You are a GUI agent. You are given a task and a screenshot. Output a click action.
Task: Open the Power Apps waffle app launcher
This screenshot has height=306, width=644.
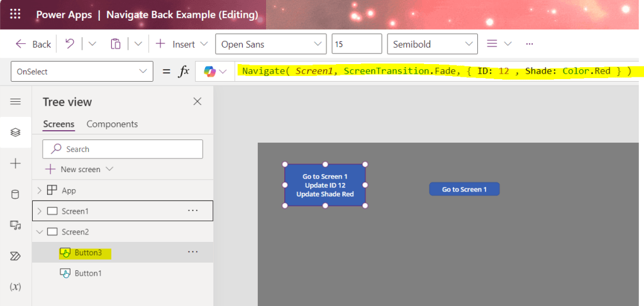click(16, 14)
